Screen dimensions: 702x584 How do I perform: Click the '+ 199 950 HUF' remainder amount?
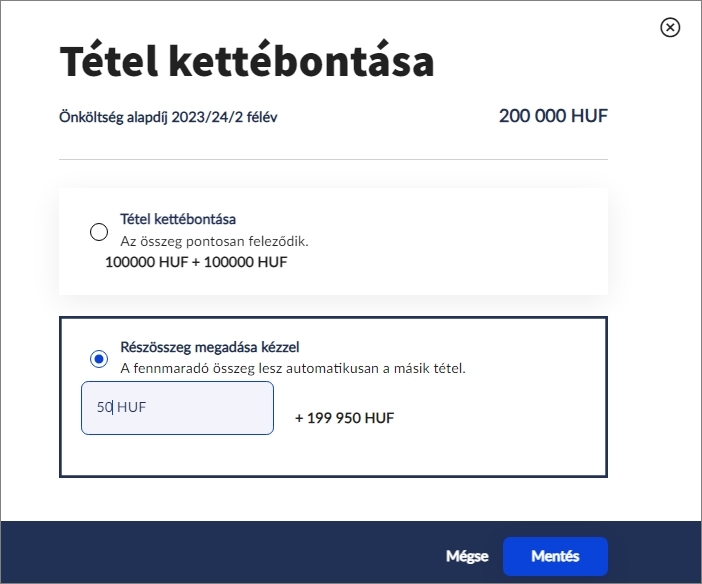pos(344,418)
